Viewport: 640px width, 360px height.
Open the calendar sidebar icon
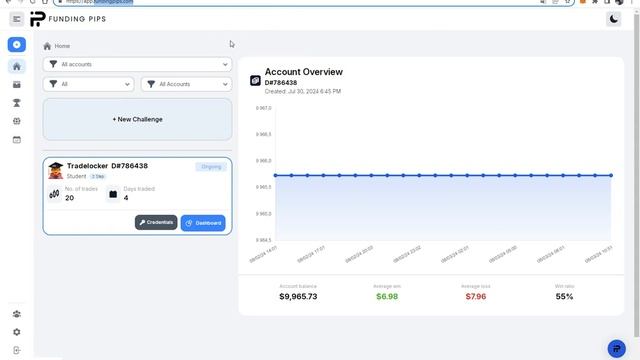tap(17, 140)
